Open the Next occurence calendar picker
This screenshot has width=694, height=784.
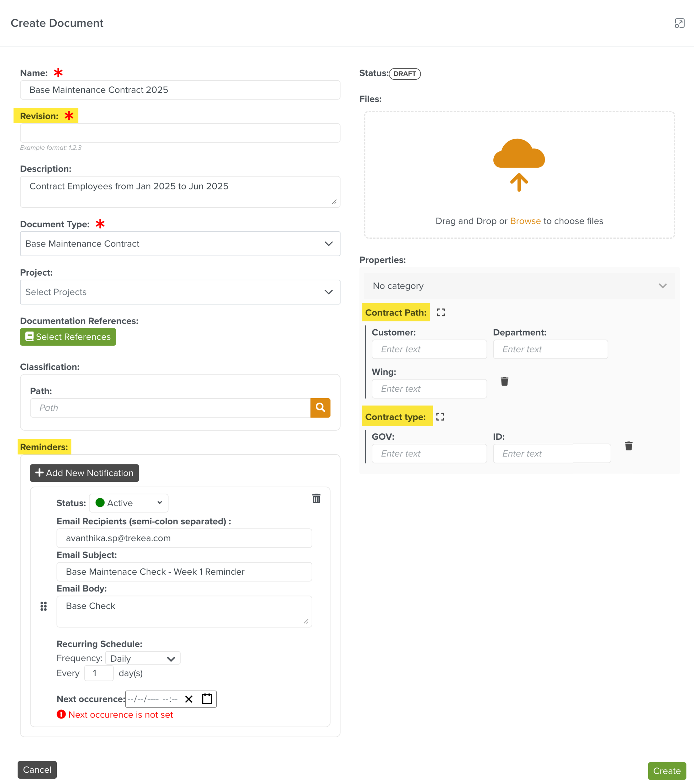(207, 699)
